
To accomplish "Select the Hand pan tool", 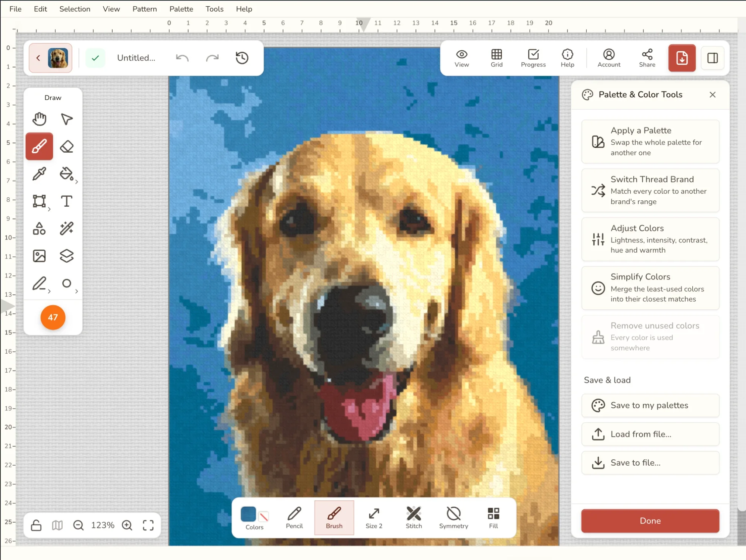I will (39, 119).
